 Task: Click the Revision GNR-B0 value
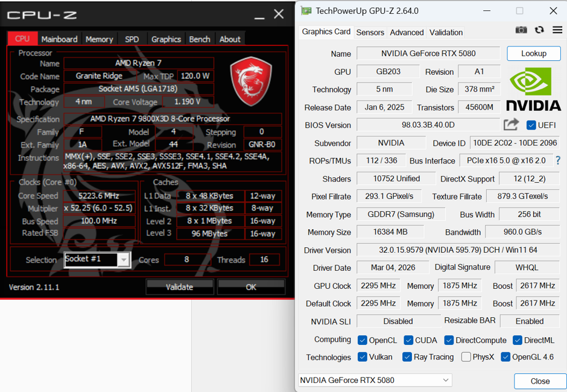click(x=262, y=145)
